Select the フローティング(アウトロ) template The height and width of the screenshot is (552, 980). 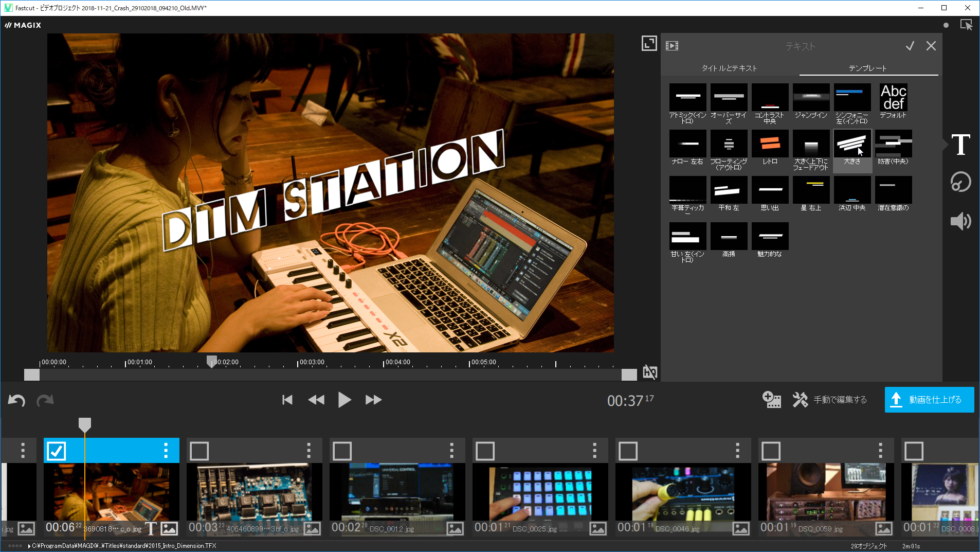[x=729, y=150]
